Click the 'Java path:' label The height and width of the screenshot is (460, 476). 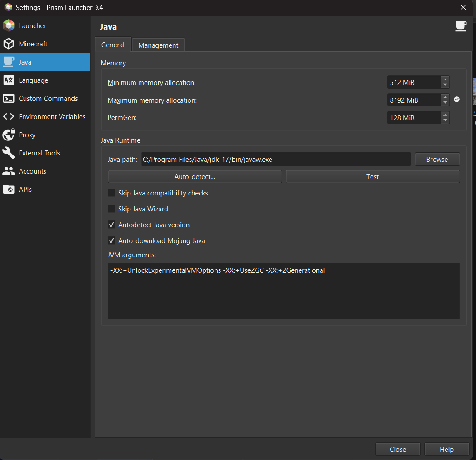click(x=122, y=160)
